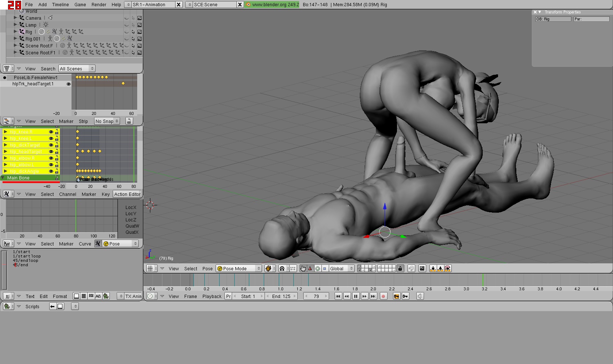Collapse the Main Bone group
Viewport: 613px width, 364px height.
point(3,178)
